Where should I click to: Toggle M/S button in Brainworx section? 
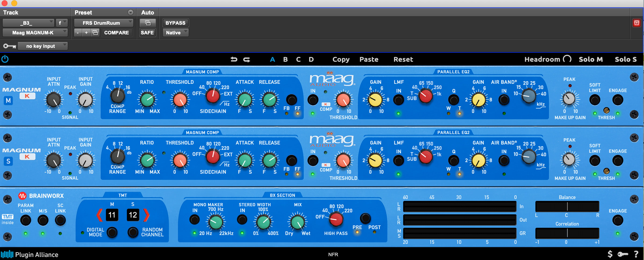point(43,220)
